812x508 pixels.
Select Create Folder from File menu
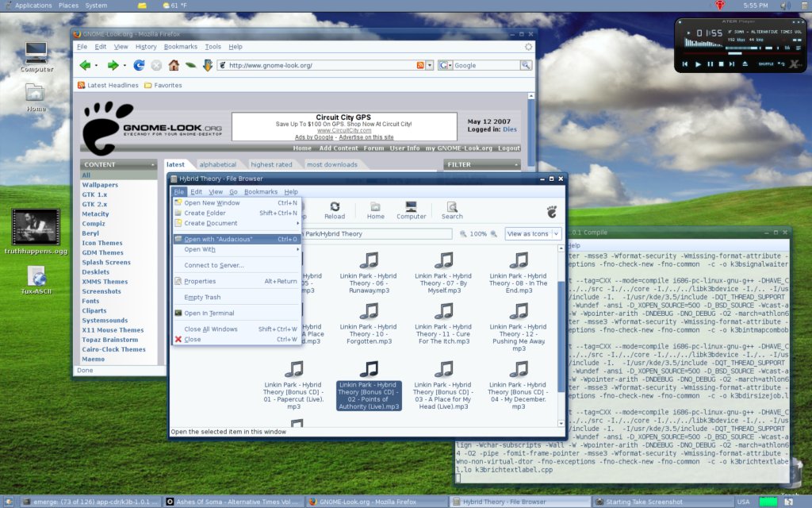coord(236,213)
